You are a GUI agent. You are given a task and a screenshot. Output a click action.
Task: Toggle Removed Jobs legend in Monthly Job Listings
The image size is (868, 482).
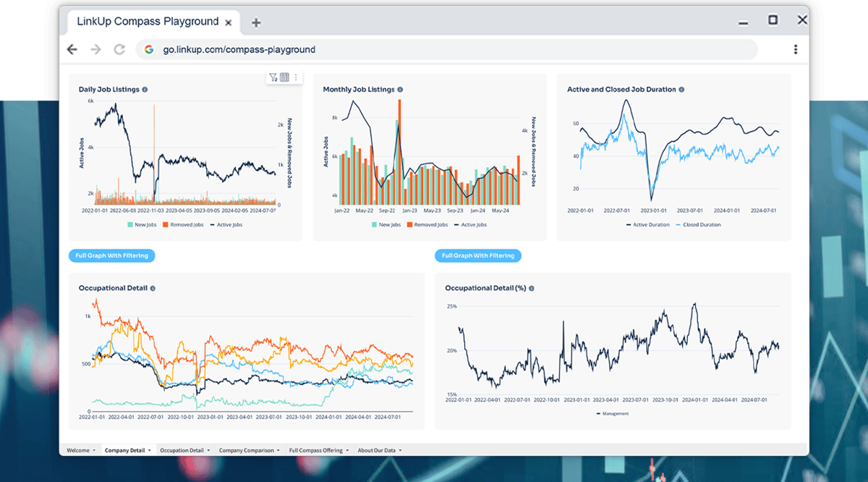(427, 225)
